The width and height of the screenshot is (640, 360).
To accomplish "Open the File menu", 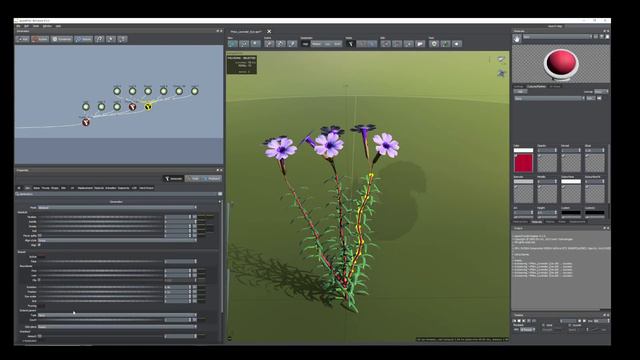I will (18, 26).
